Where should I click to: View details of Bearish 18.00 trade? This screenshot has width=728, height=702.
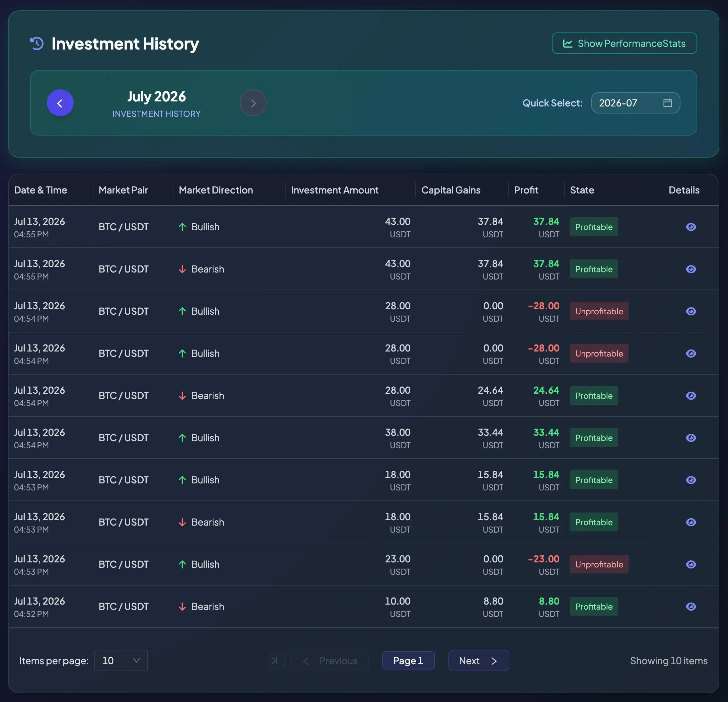(691, 522)
